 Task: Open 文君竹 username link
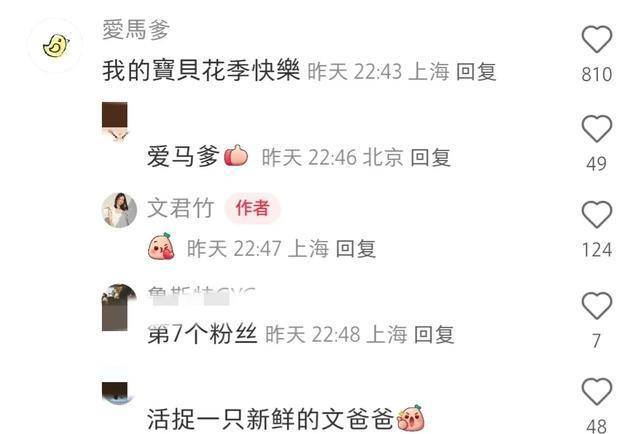click(x=180, y=208)
